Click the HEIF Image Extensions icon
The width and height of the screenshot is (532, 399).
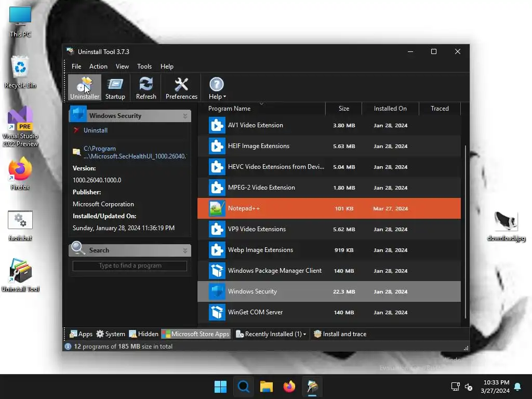(x=217, y=146)
